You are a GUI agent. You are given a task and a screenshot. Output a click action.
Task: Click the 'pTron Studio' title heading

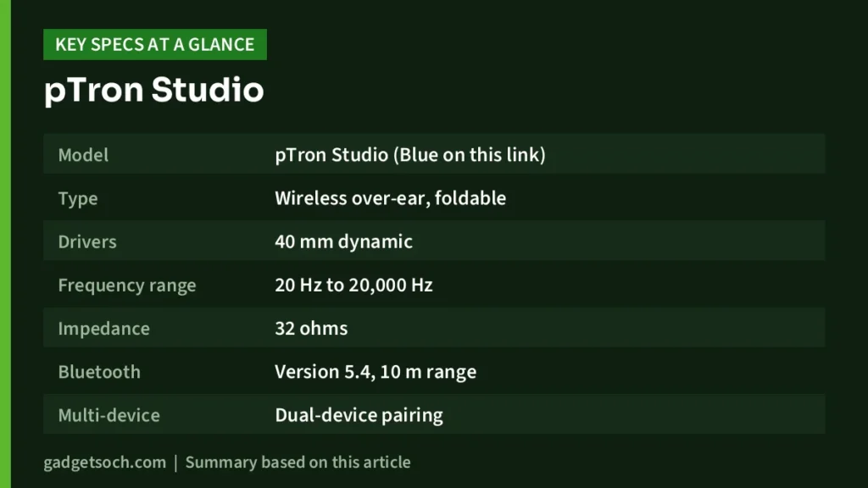154,90
